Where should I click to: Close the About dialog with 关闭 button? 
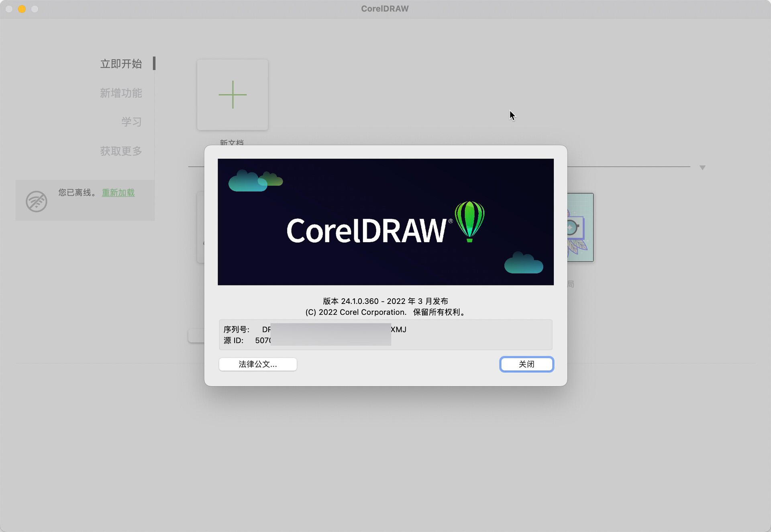click(x=526, y=364)
